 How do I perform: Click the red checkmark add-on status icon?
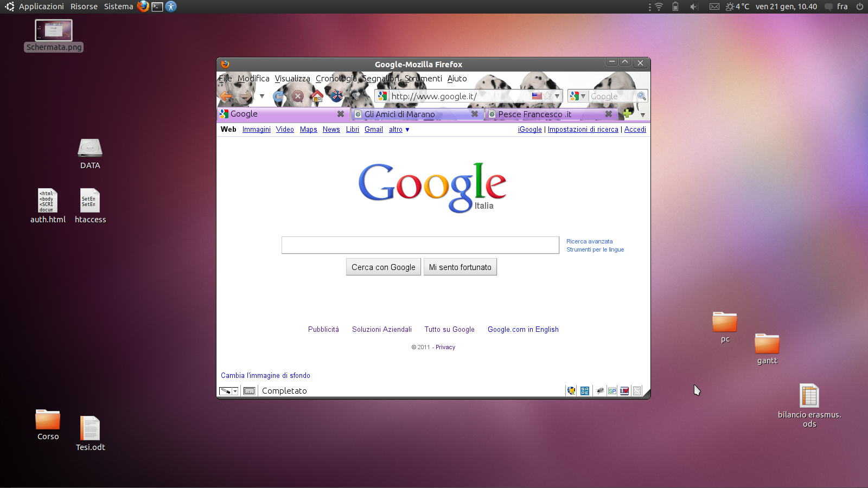[624, 390]
